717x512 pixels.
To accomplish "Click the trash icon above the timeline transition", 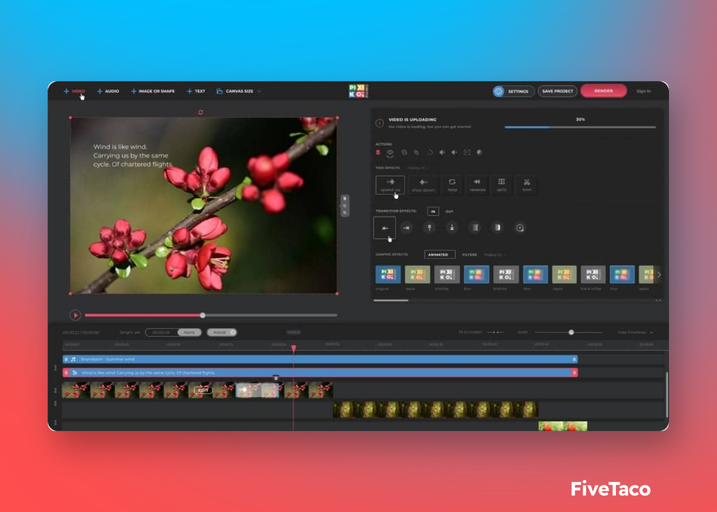I will tap(276, 378).
